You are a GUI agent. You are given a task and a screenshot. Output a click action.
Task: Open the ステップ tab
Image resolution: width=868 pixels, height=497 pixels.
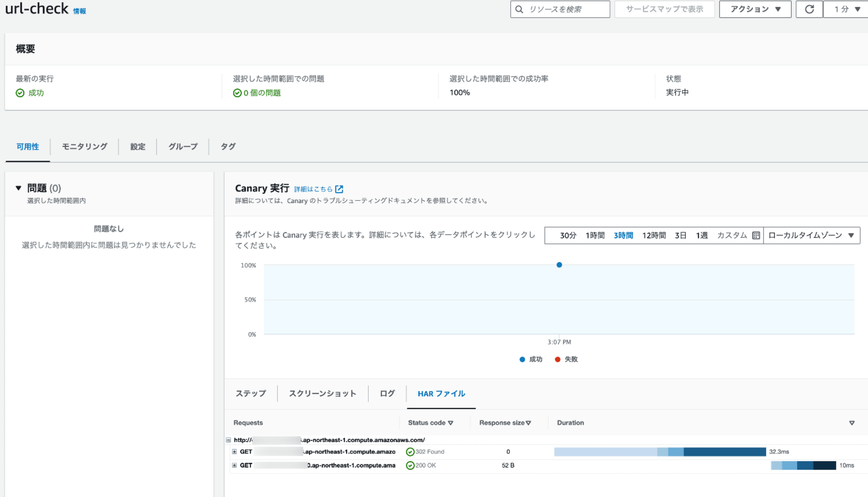tap(251, 394)
